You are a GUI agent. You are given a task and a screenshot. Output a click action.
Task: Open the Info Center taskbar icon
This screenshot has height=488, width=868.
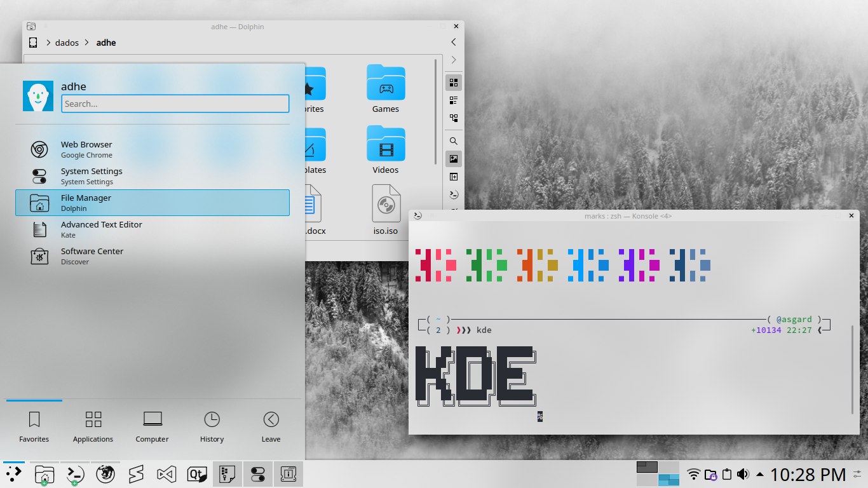tap(288, 474)
